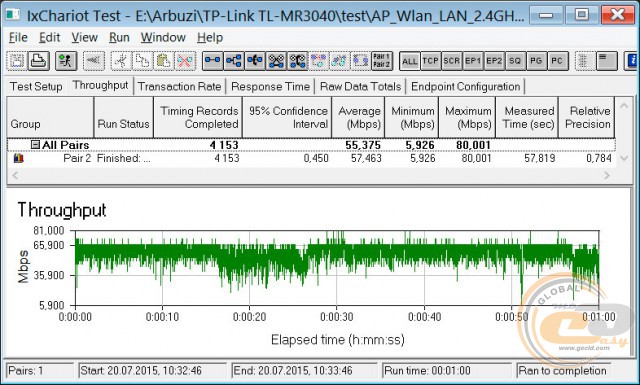640x385 pixels.
Task: Click the 'Finished: ...' run status cell
Action: [x=124, y=158]
